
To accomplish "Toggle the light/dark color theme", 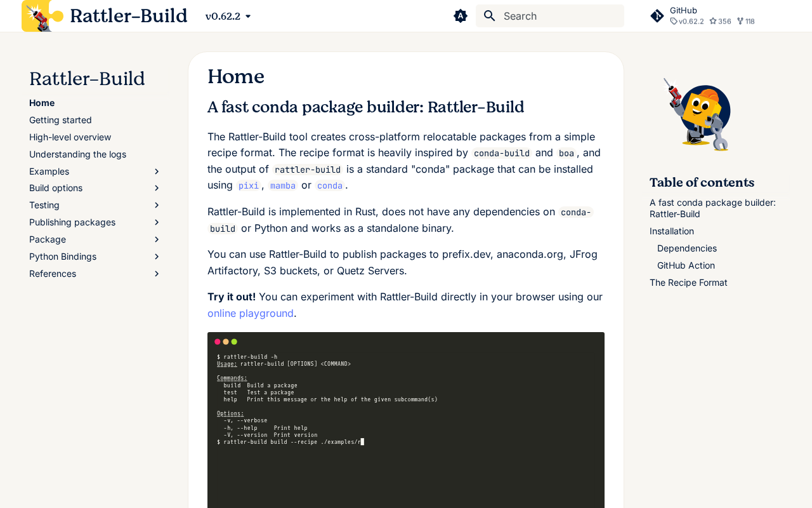I will click(461, 16).
